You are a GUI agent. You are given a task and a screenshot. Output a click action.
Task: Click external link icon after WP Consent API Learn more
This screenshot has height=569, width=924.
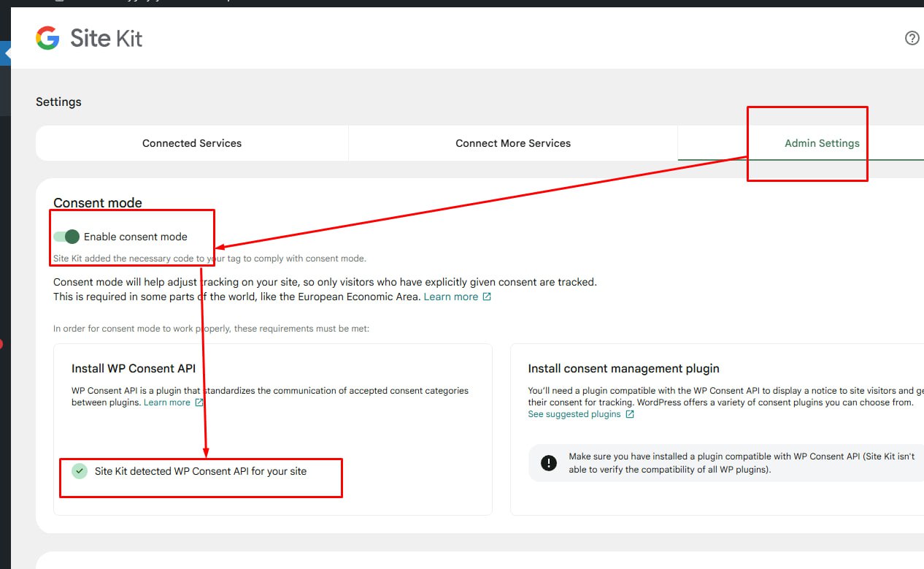pos(199,402)
